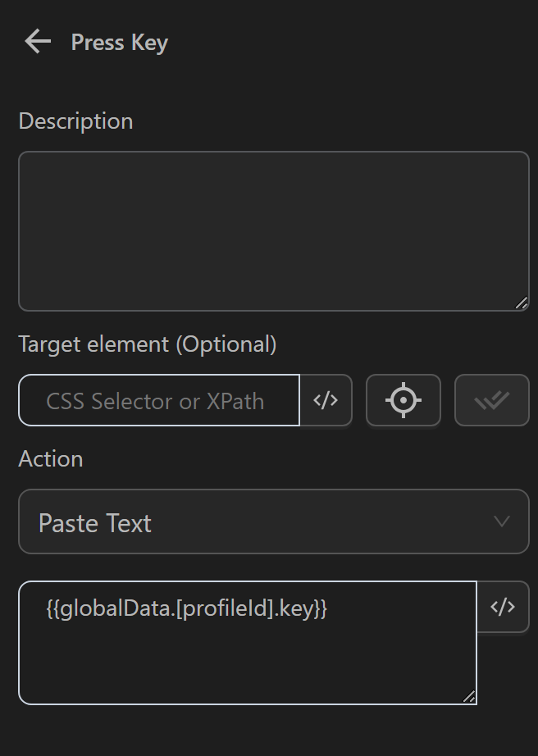
Task: Click the Action section label
Action: (x=50, y=459)
